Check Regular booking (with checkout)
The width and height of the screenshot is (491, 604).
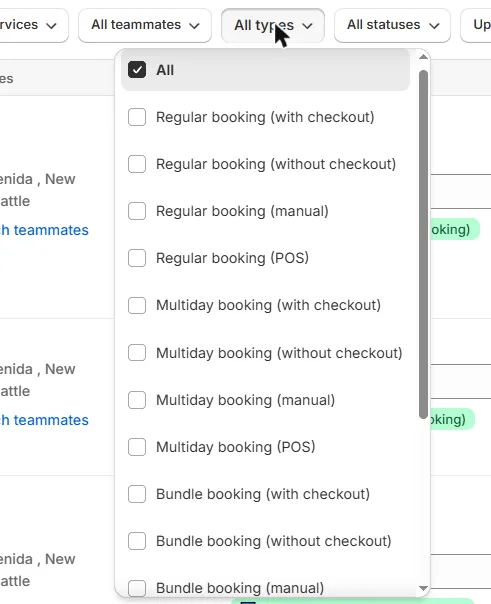(x=137, y=117)
